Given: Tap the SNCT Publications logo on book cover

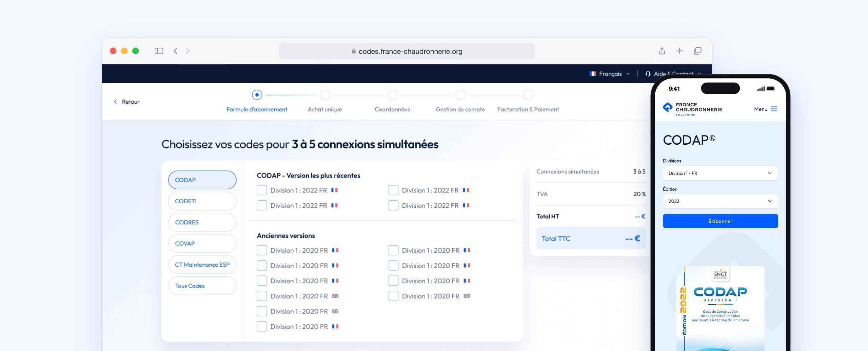Looking at the screenshot, I should pos(721,274).
